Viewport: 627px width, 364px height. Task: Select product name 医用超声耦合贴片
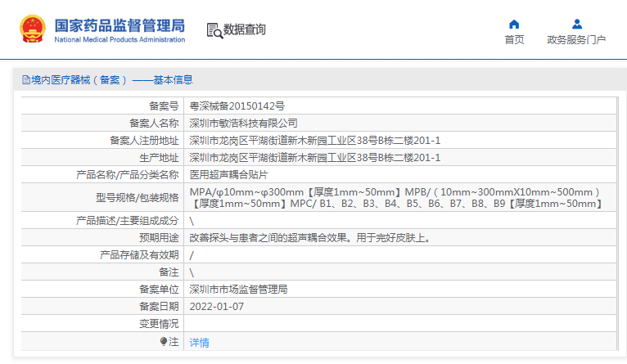[x=228, y=175]
